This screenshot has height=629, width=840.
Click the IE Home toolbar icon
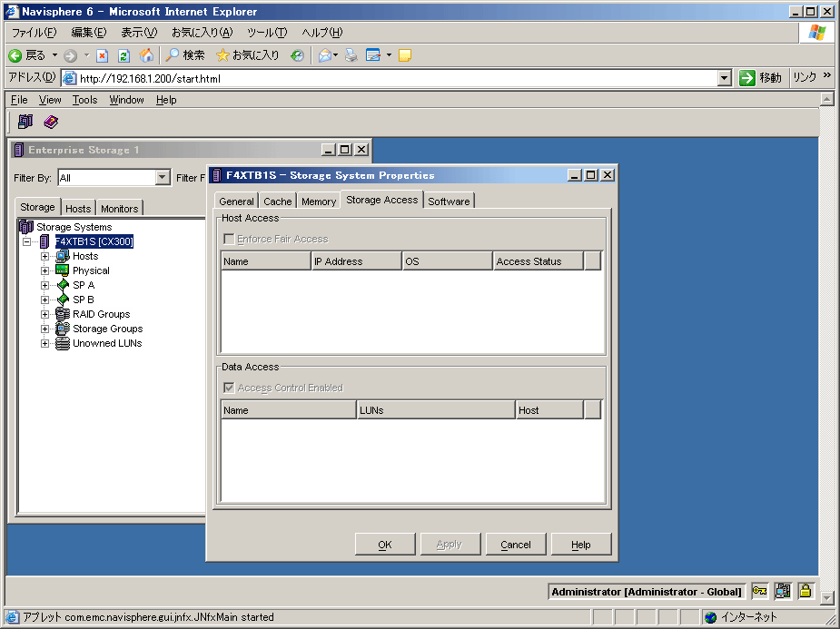coord(146,55)
